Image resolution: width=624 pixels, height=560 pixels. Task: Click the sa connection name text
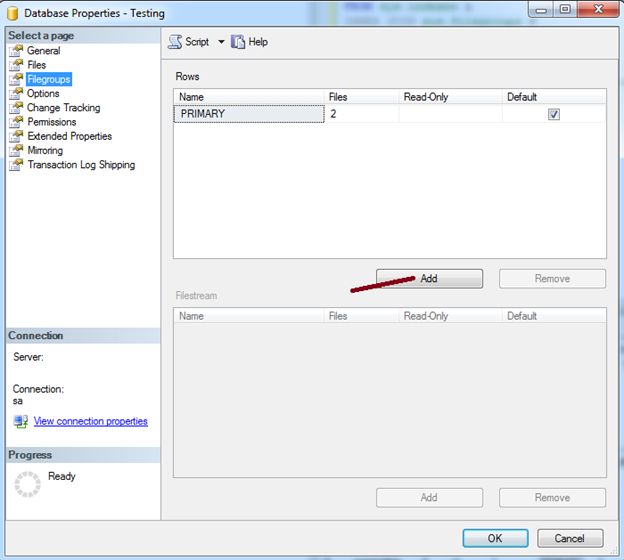[18, 401]
